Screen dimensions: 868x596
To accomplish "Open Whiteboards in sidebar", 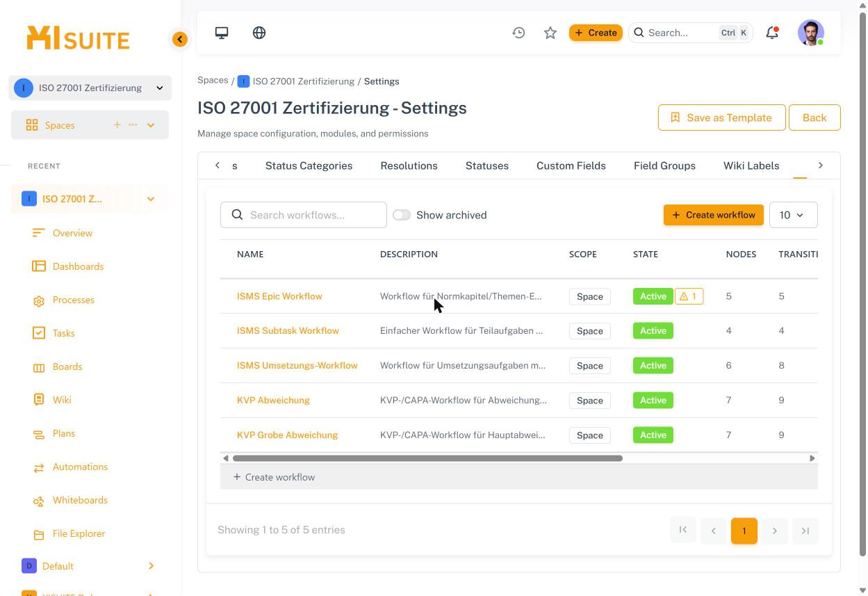I will 80,500.
